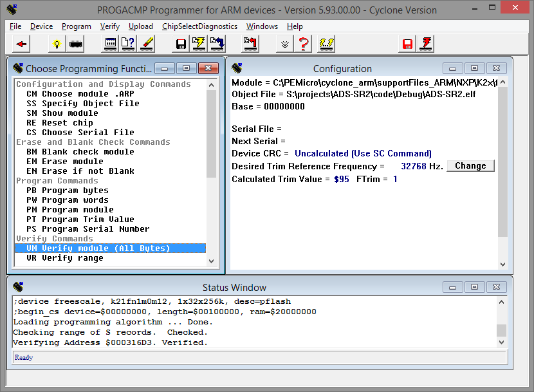Image resolution: width=534 pixels, height=392 pixels.
Task: Select EM Erase module command
Action: [111, 161]
